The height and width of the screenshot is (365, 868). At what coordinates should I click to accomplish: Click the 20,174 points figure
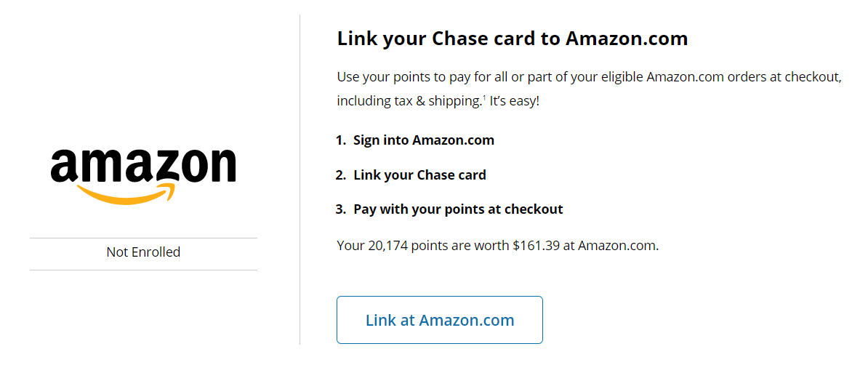point(388,246)
